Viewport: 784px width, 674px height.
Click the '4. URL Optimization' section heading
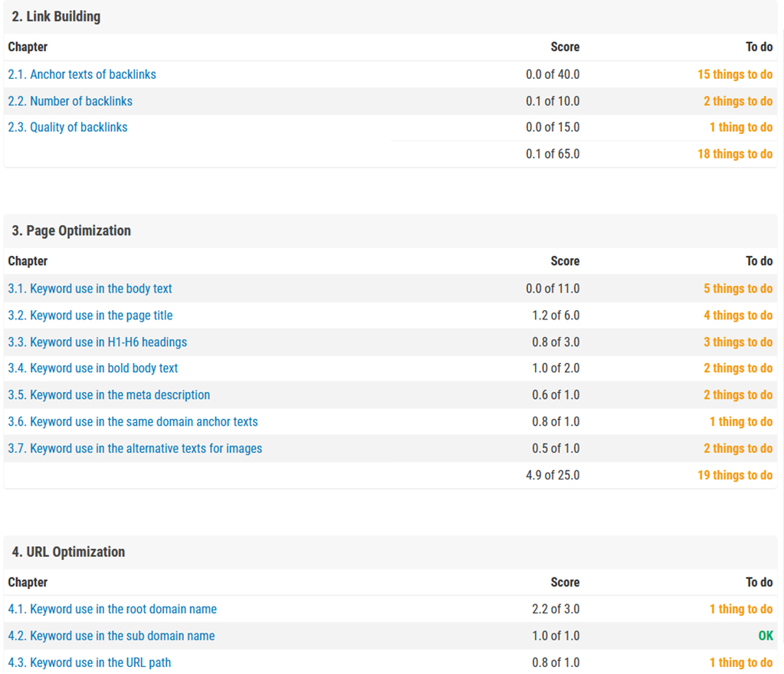[x=68, y=552]
